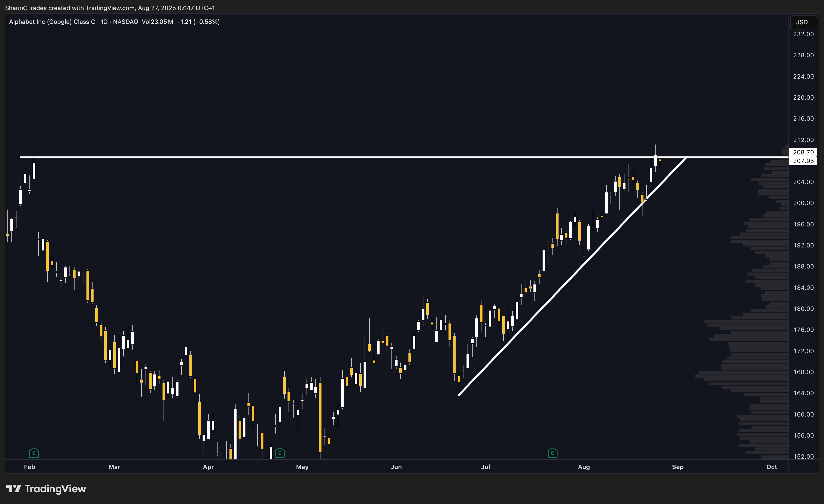Click the February earnings E marker

tap(34, 453)
